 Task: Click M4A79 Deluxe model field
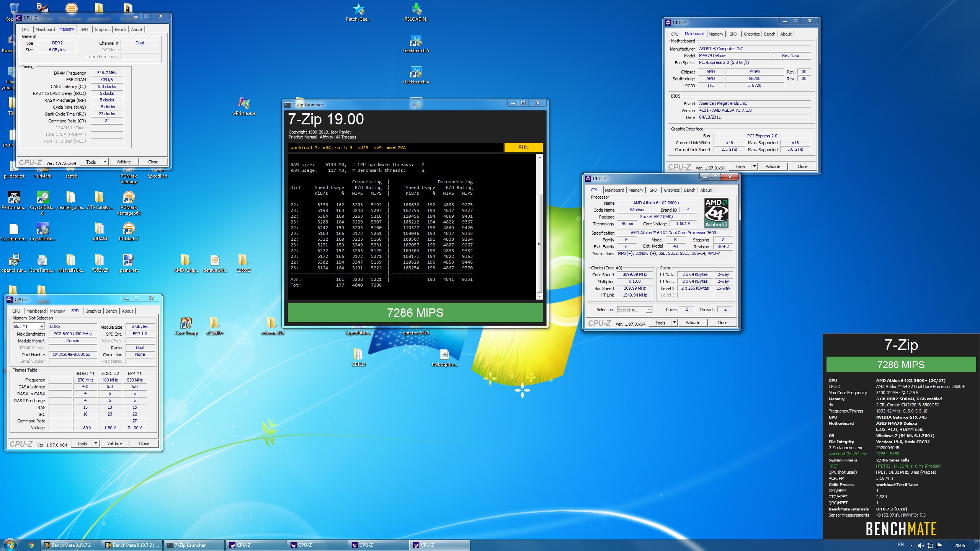click(734, 55)
